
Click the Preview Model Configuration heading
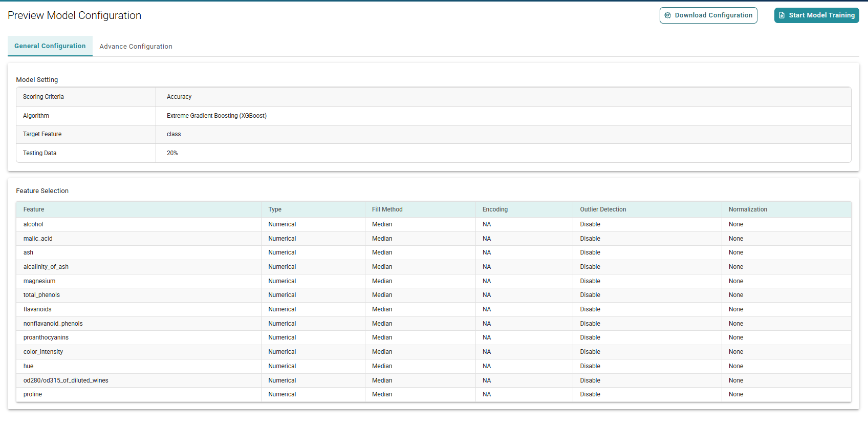click(74, 15)
